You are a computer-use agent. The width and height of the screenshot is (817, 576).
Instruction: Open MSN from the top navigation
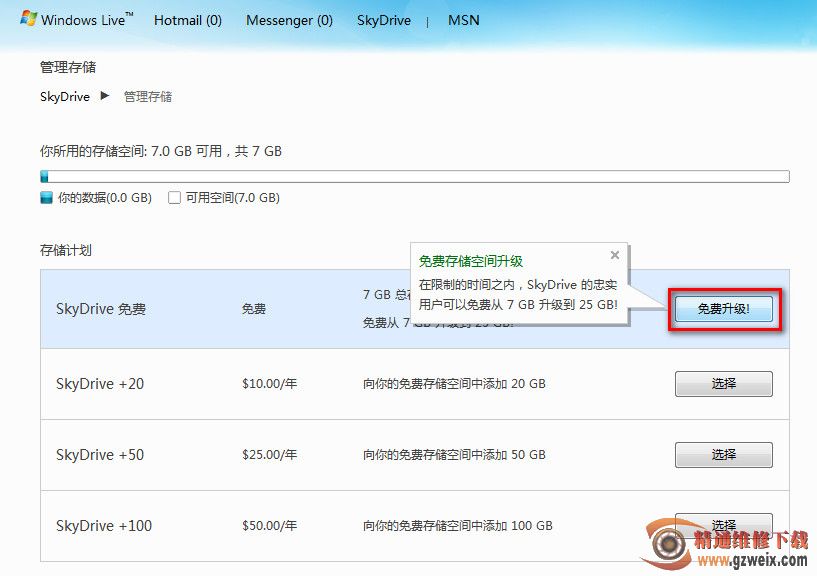click(x=463, y=20)
